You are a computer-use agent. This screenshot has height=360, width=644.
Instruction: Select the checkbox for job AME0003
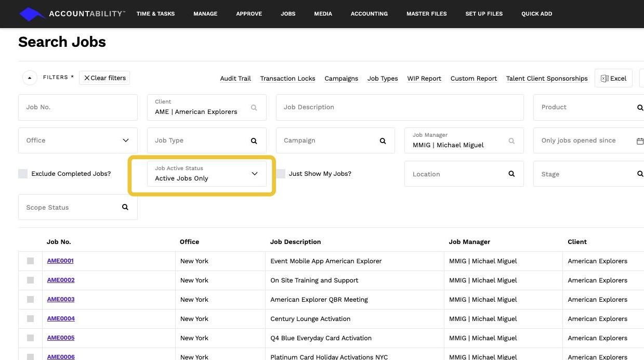pyautogui.click(x=30, y=300)
